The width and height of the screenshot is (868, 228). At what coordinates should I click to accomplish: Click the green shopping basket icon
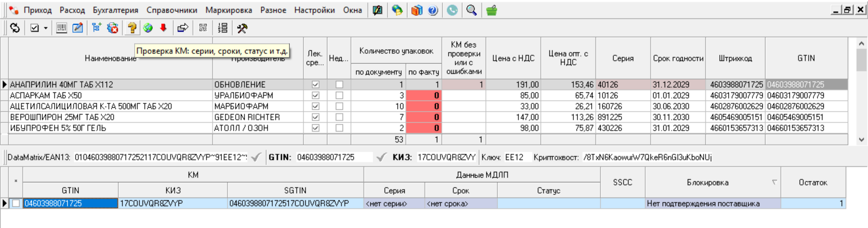pyautogui.click(x=492, y=10)
